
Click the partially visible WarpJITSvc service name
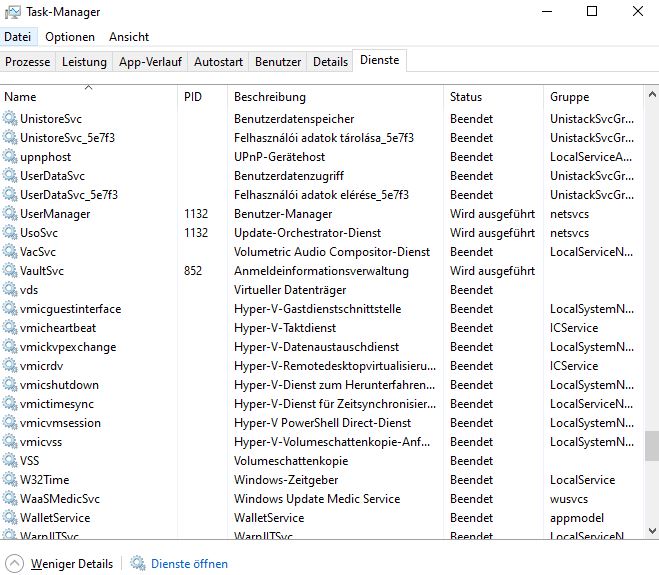pos(49,535)
